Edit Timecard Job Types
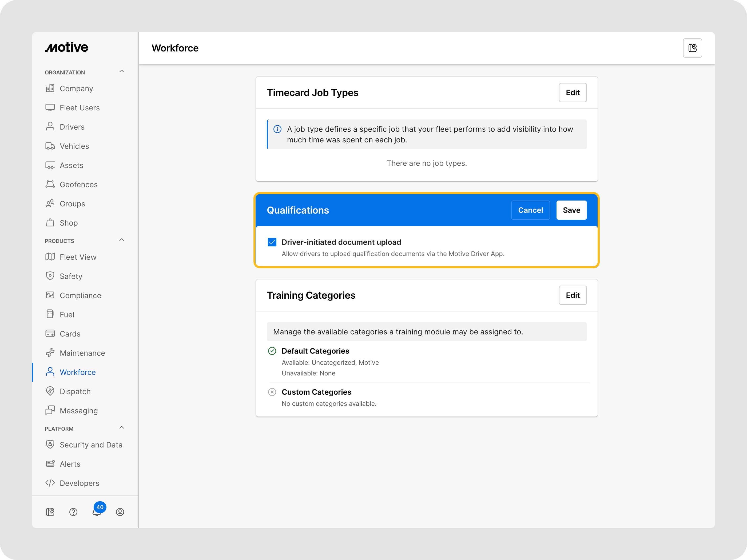Image resolution: width=747 pixels, height=560 pixels. [573, 93]
